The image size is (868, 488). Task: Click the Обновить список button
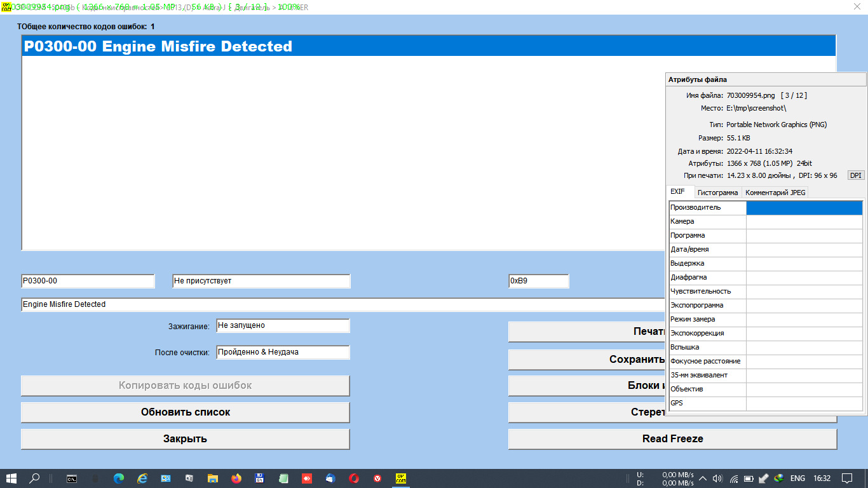pyautogui.click(x=186, y=412)
